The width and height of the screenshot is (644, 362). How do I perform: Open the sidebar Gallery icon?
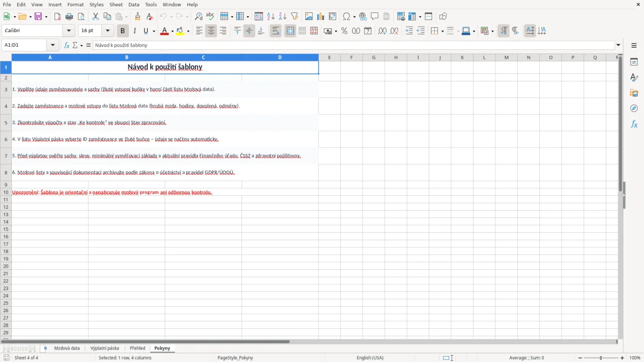point(634,93)
